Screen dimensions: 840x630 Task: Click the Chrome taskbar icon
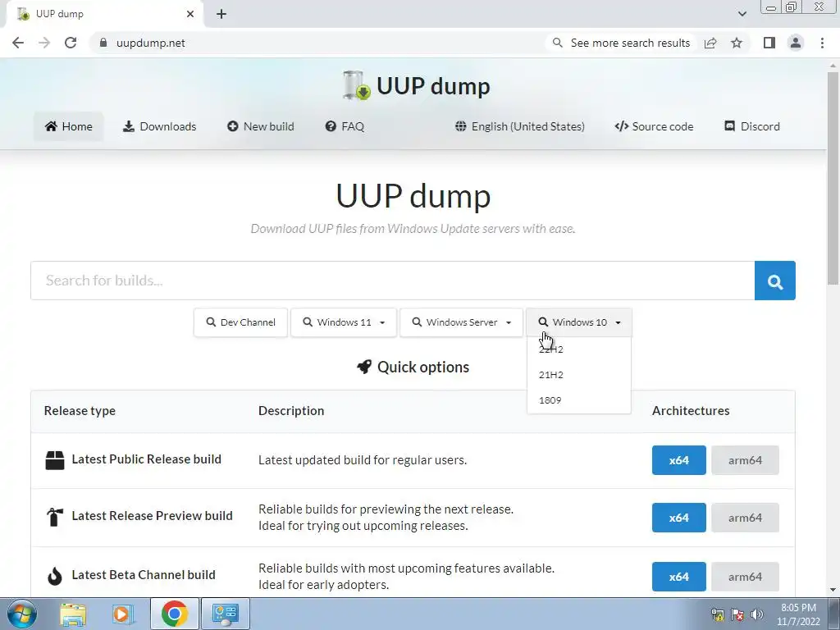pos(174,614)
